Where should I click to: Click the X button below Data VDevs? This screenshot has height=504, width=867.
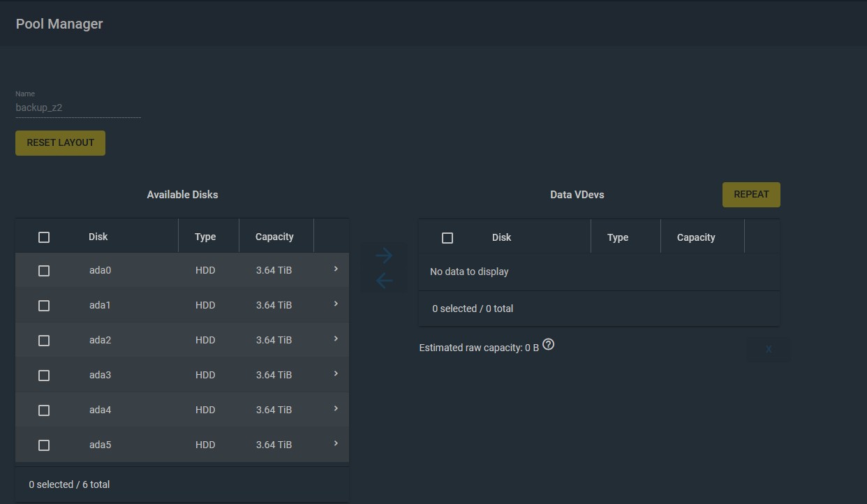768,349
